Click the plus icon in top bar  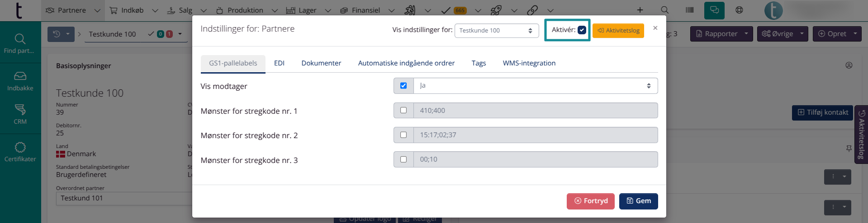[640, 10]
